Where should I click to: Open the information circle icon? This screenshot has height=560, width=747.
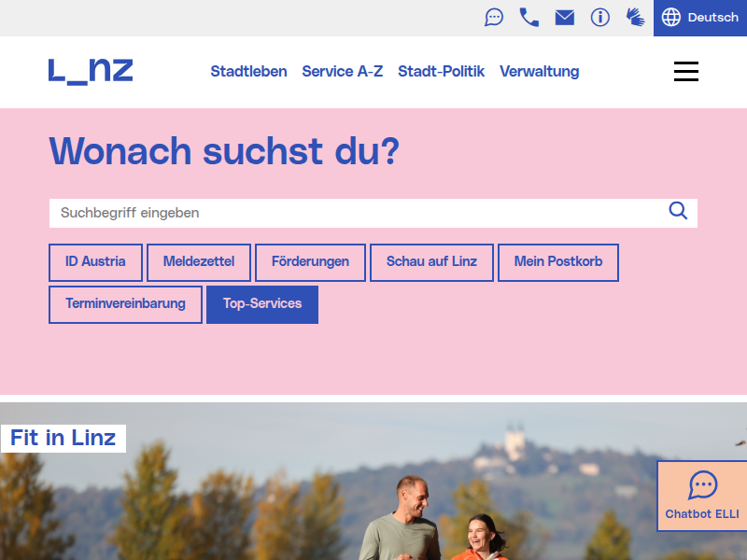(x=599, y=18)
